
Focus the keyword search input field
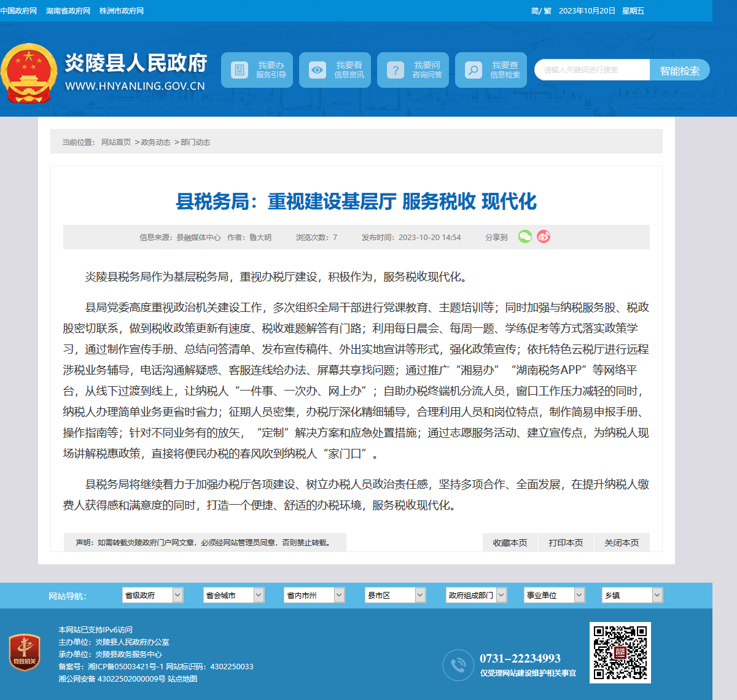point(592,70)
